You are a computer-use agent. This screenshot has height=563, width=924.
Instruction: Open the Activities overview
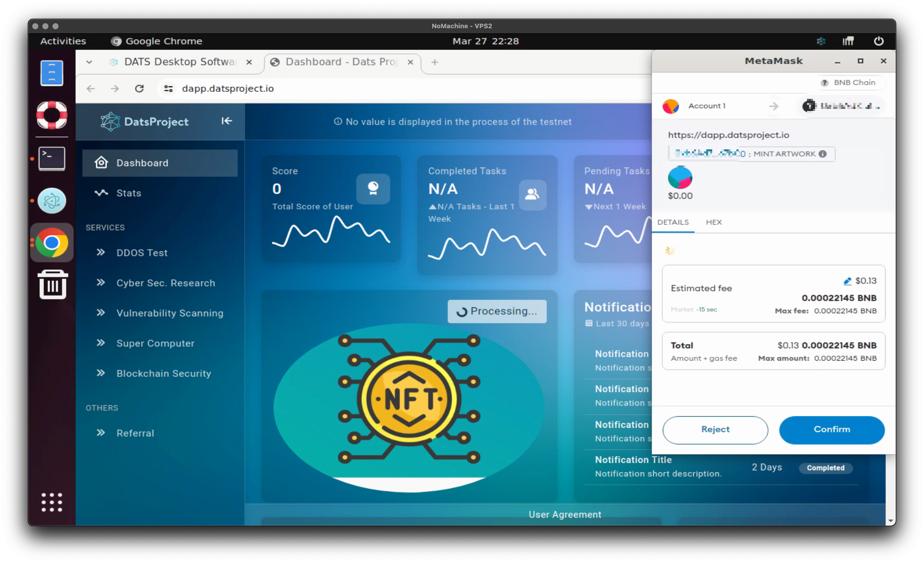click(x=63, y=41)
